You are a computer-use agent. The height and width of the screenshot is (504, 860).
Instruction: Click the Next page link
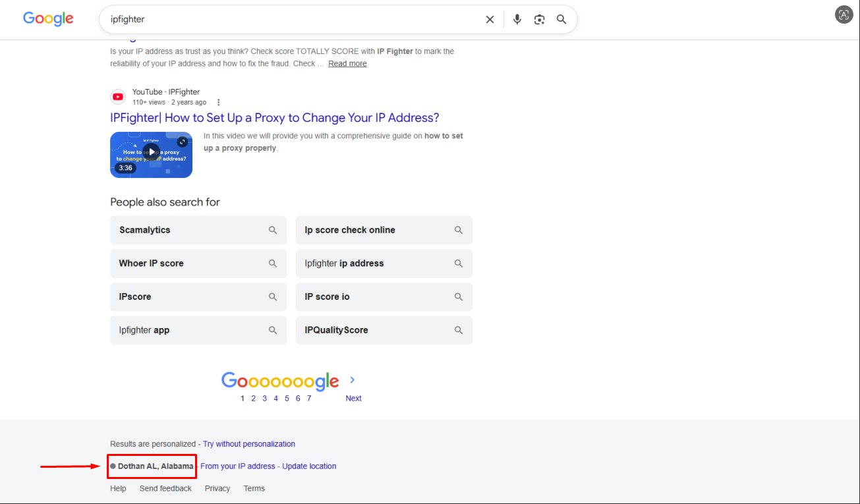[x=353, y=399]
